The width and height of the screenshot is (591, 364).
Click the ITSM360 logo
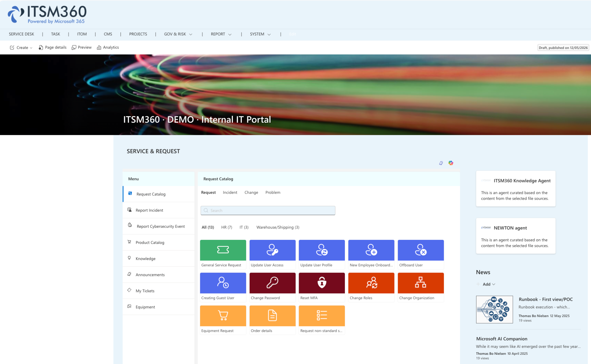tap(47, 14)
